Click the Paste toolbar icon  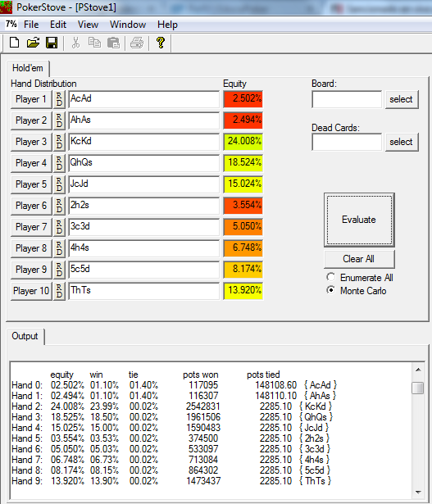point(113,43)
